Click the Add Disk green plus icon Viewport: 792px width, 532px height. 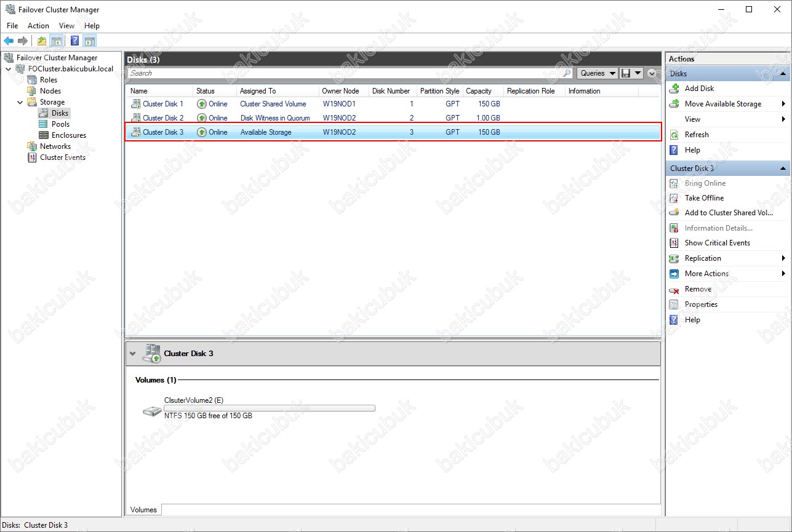pos(674,89)
